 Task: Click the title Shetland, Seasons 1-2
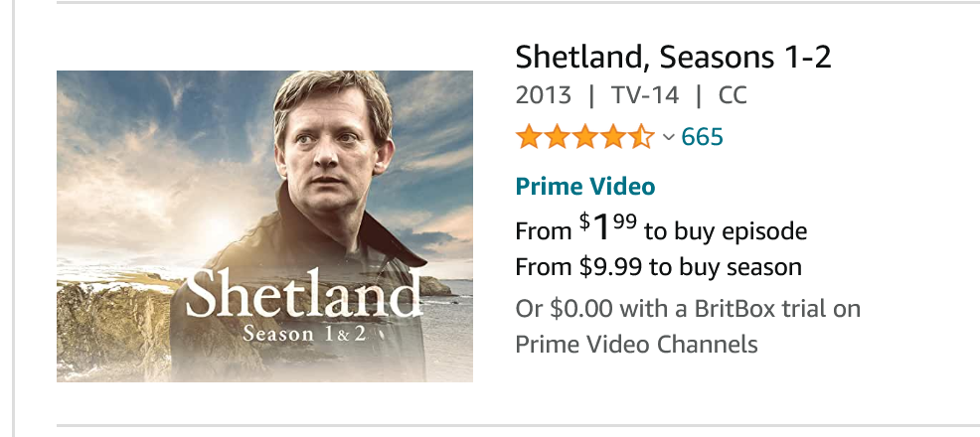pyautogui.click(x=673, y=57)
